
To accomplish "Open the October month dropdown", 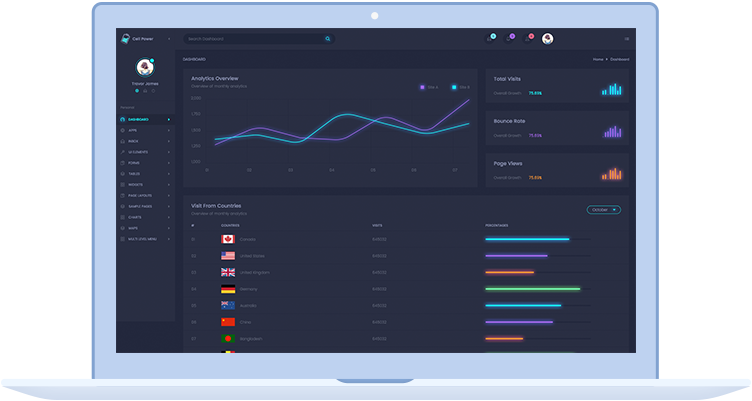I will tap(603, 210).
